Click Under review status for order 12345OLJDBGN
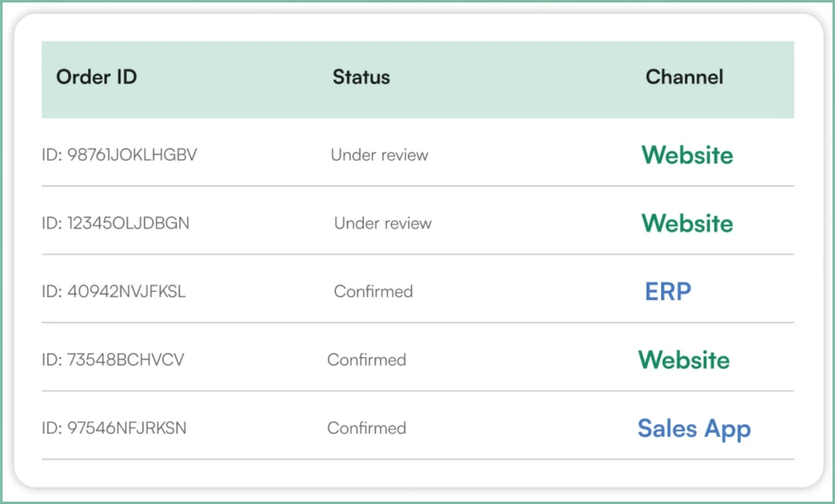 click(x=383, y=223)
